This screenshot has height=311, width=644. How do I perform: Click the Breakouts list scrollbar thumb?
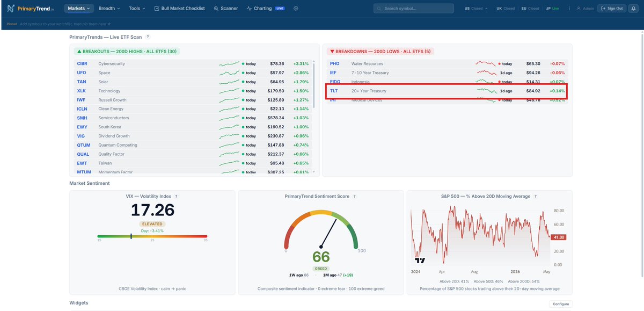tap(313, 86)
